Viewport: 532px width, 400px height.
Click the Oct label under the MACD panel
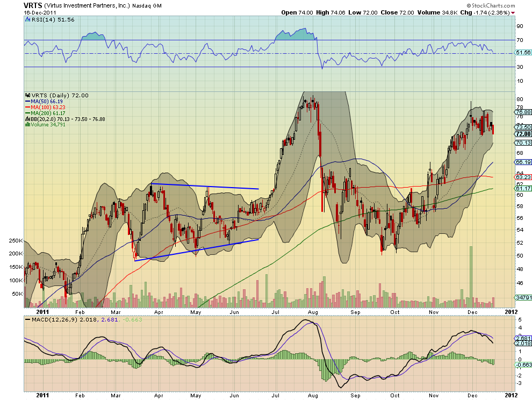pos(394,396)
